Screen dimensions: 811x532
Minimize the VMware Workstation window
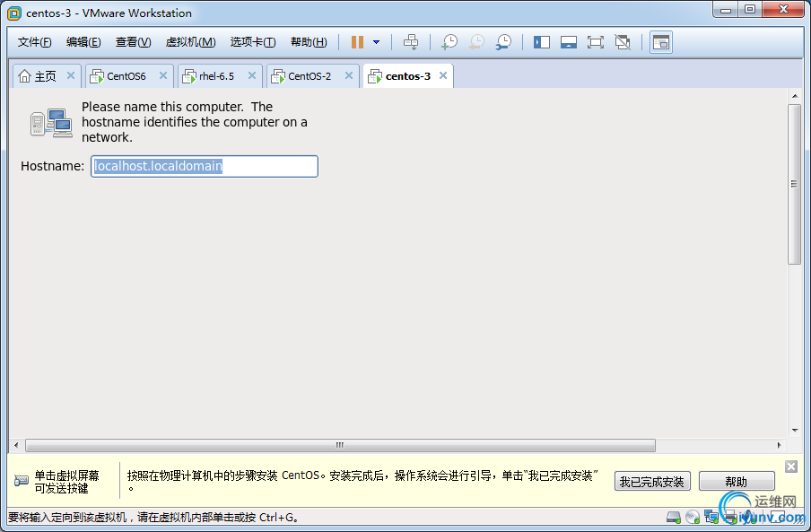pyautogui.click(x=726, y=10)
